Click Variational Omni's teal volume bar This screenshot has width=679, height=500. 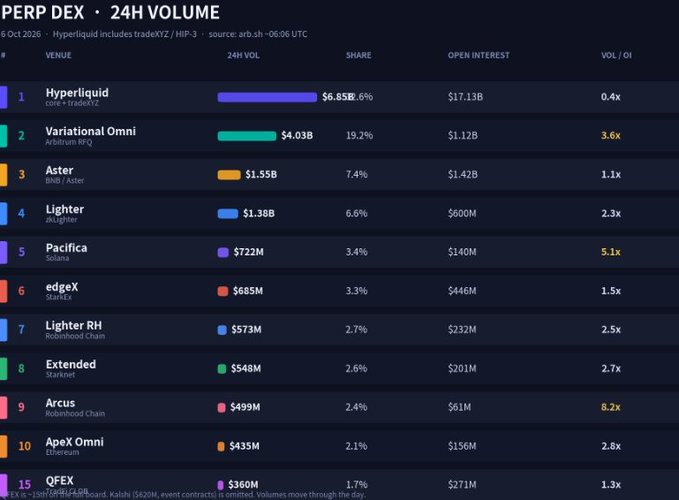coord(247,136)
